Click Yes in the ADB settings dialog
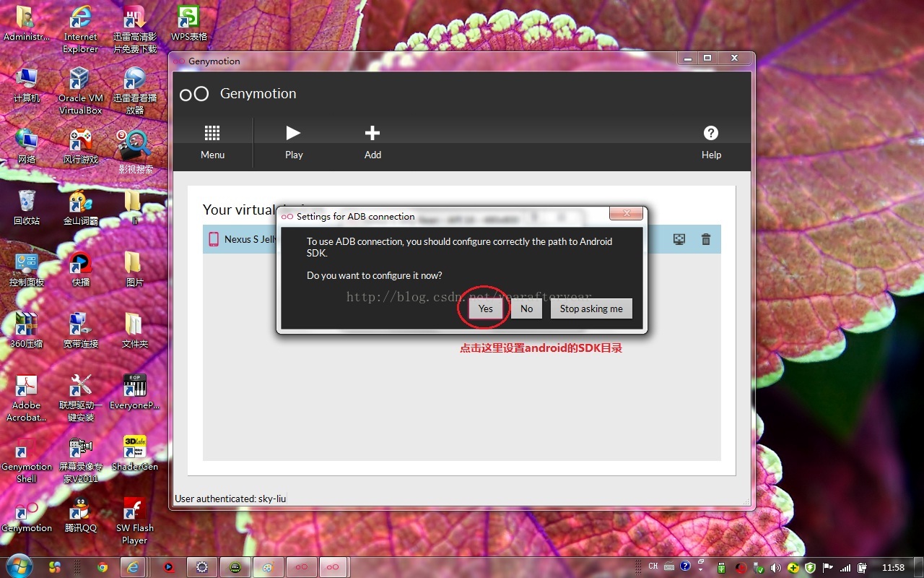The image size is (924, 578). click(485, 309)
